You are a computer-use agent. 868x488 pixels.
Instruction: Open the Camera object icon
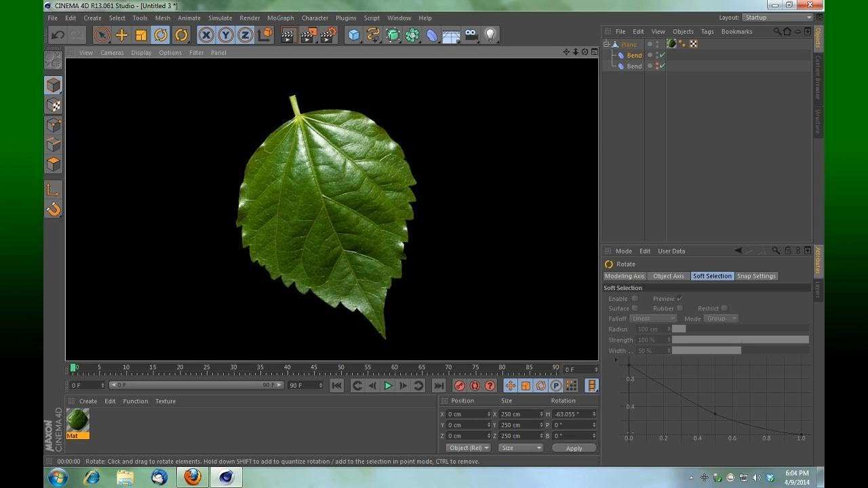471,35
